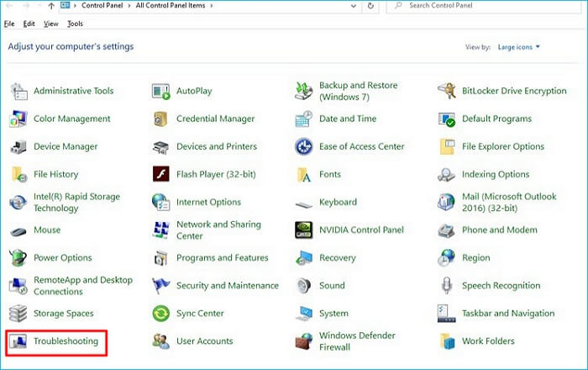
Task: Expand the View by Large icons dropdown
Action: 518,47
